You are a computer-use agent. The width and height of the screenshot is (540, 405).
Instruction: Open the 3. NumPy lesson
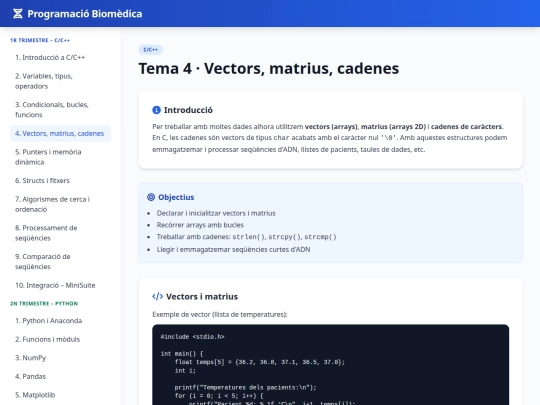(61, 358)
